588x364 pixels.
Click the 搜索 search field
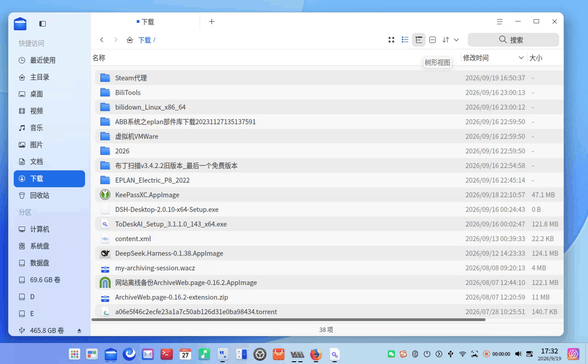click(513, 40)
